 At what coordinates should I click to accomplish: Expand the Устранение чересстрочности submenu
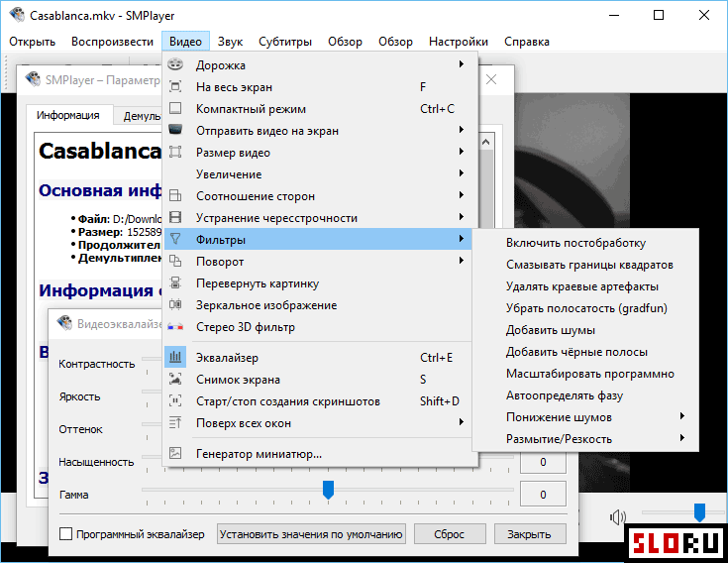(x=318, y=218)
